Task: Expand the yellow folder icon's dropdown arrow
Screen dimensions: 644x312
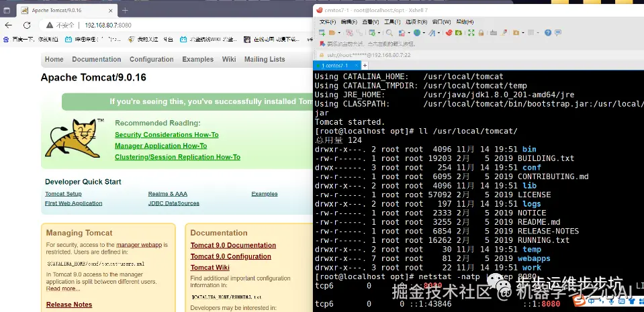Action: pos(523,33)
